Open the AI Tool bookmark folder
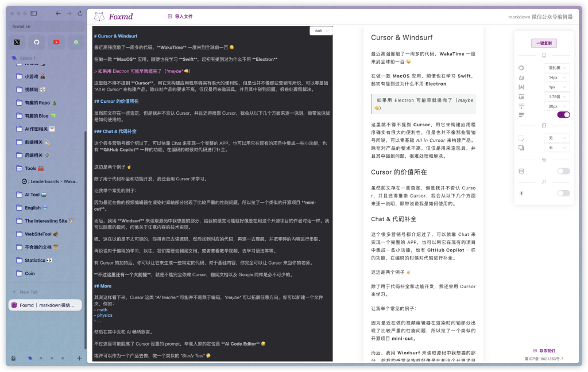The image size is (588, 372). coord(32,195)
